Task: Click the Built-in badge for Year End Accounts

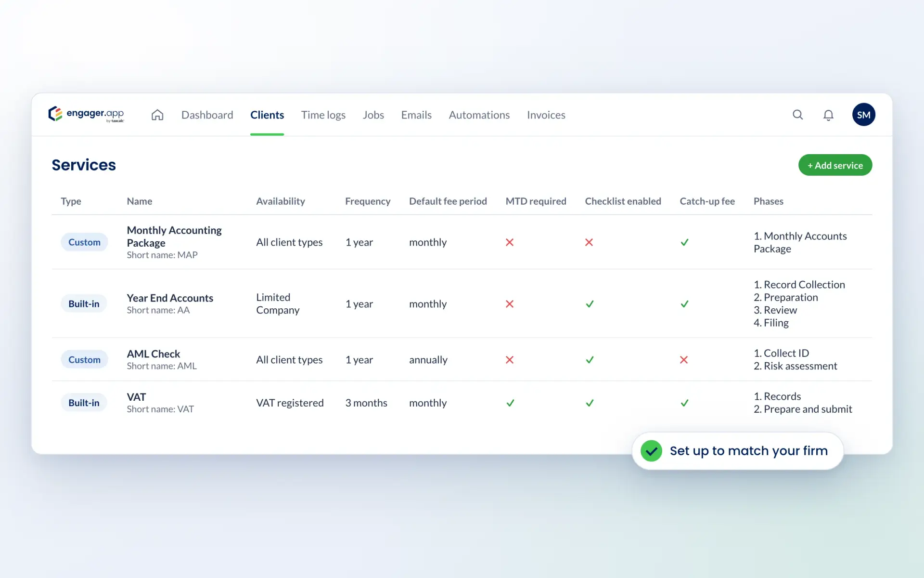Action: [x=84, y=304]
